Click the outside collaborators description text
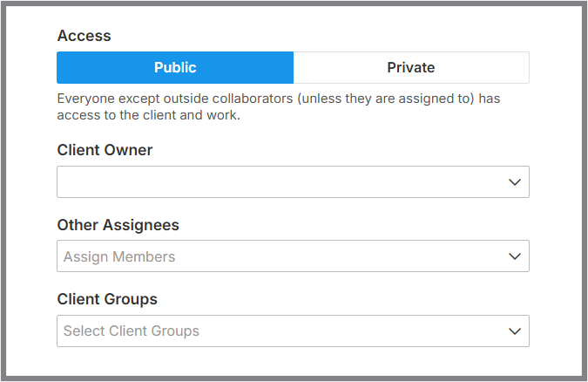This screenshot has height=382, width=588. (279, 106)
